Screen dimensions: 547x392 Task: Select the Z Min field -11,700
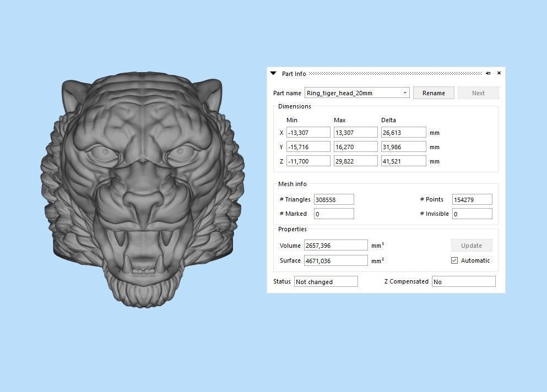point(308,161)
